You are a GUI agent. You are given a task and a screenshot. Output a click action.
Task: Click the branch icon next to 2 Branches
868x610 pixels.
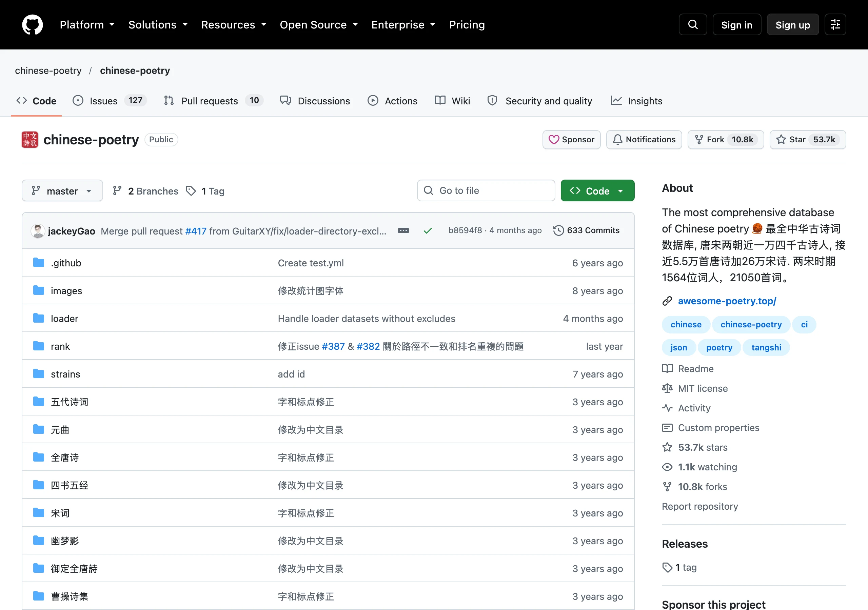117,191
